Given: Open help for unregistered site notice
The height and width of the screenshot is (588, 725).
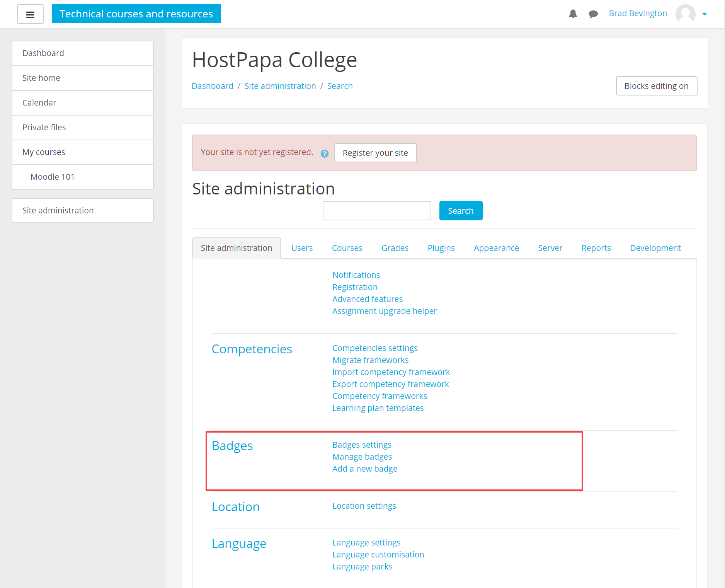Looking at the screenshot, I should tap(325, 153).
